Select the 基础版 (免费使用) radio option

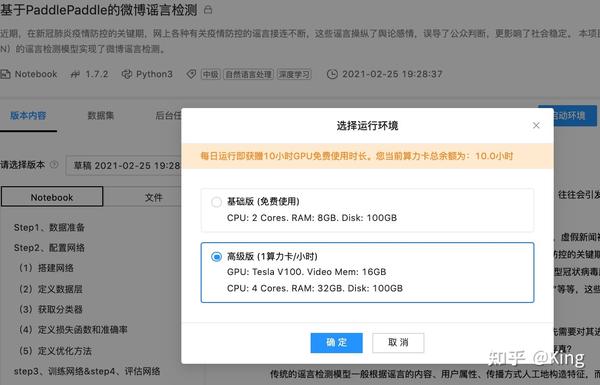pos(216,202)
